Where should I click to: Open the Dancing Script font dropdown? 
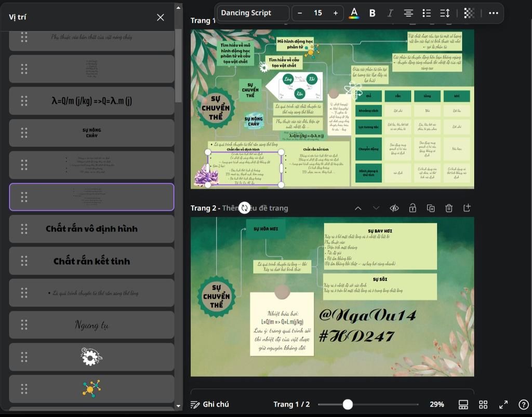252,13
